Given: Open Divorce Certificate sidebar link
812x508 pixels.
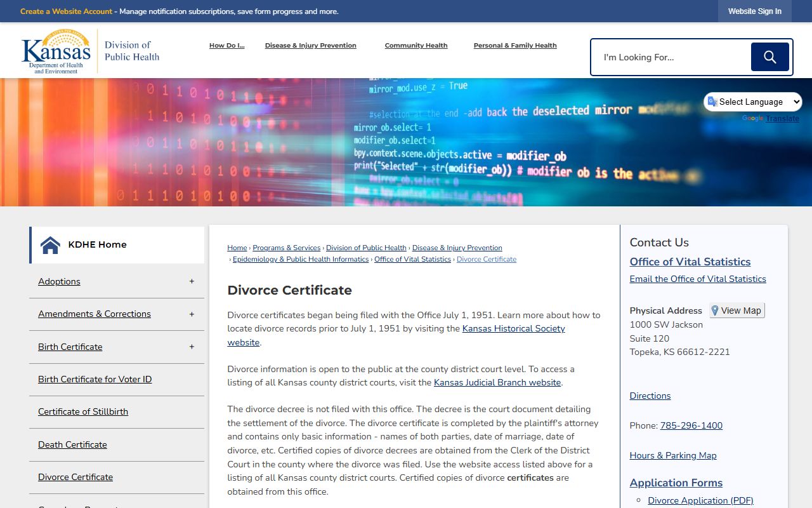Looking at the screenshot, I should point(75,477).
